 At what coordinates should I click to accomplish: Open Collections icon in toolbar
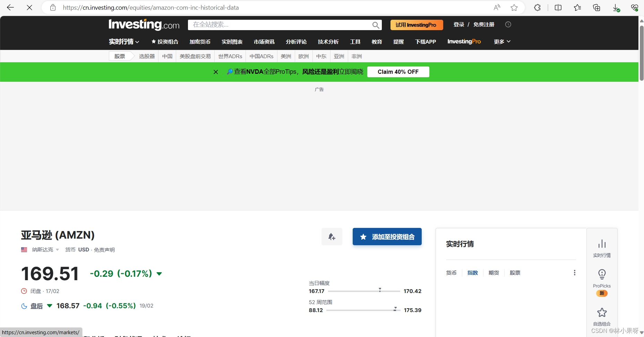pyautogui.click(x=596, y=7)
